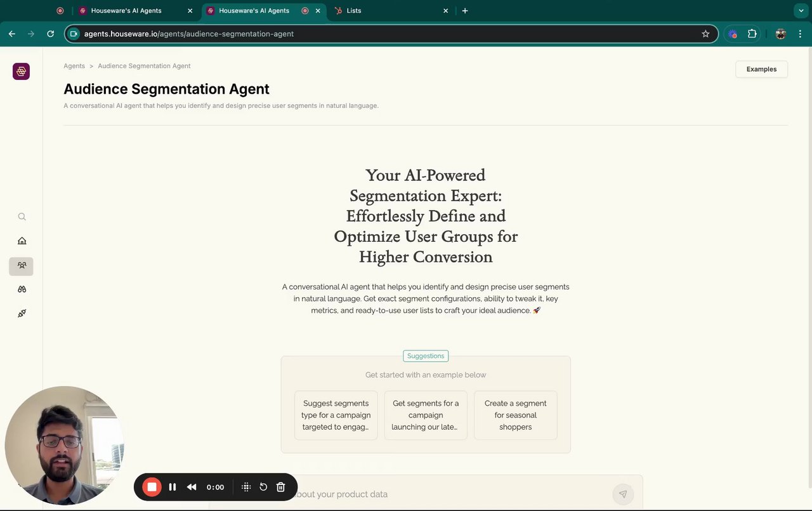Screen dimensions: 812x511
Task: Rewind the recording
Action: click(192, 487)
